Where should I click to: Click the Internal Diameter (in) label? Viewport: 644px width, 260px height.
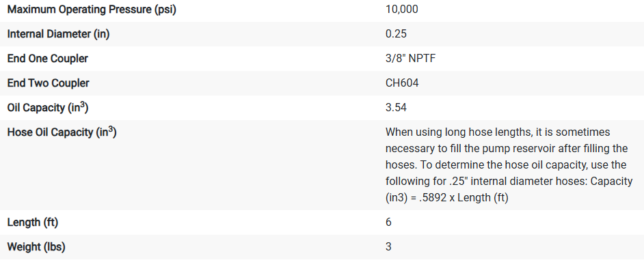click(58, 34)
